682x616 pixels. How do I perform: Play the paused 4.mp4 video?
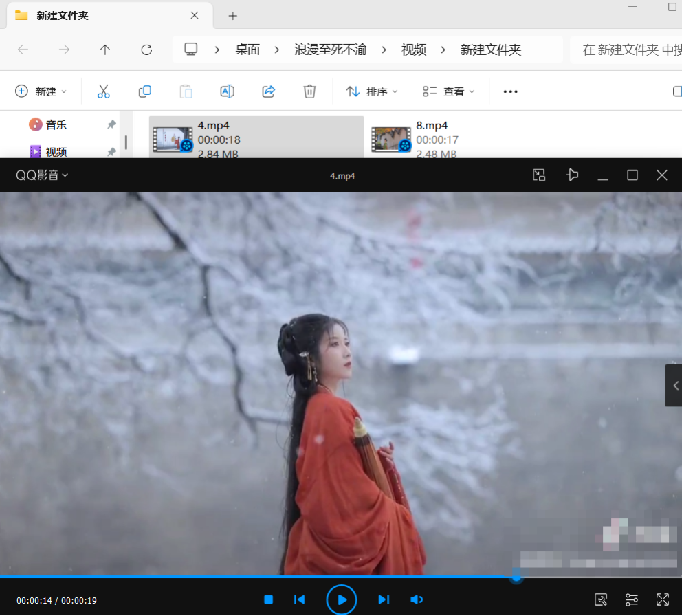(342, 600)
